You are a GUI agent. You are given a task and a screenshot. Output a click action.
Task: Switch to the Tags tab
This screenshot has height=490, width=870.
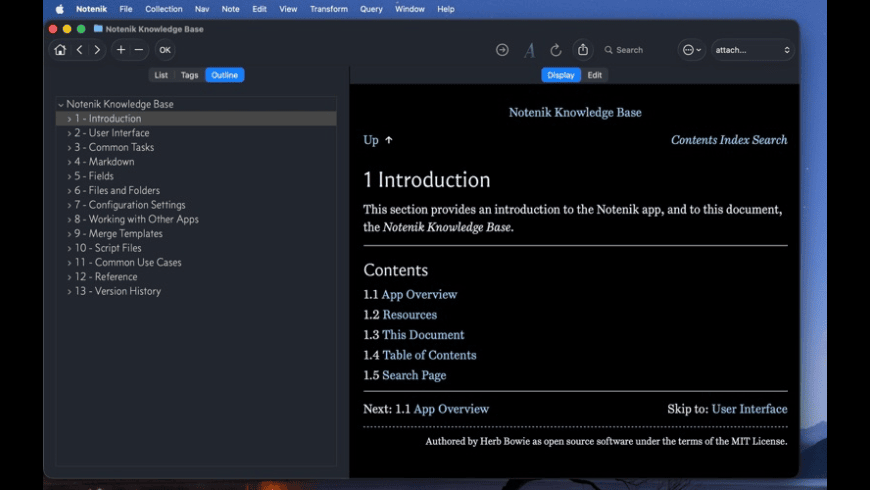point(189,75)
